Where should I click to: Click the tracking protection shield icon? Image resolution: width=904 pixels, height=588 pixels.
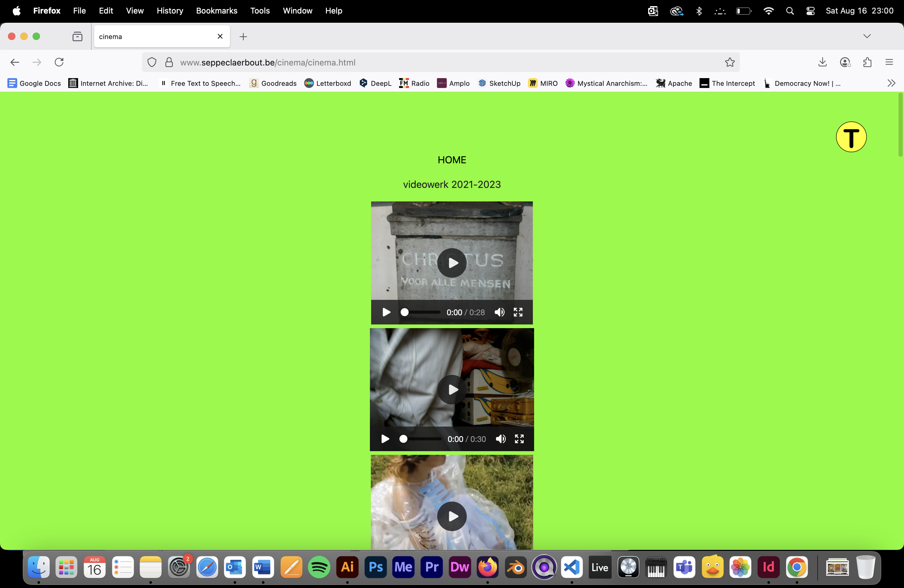[x=152, y=62]
